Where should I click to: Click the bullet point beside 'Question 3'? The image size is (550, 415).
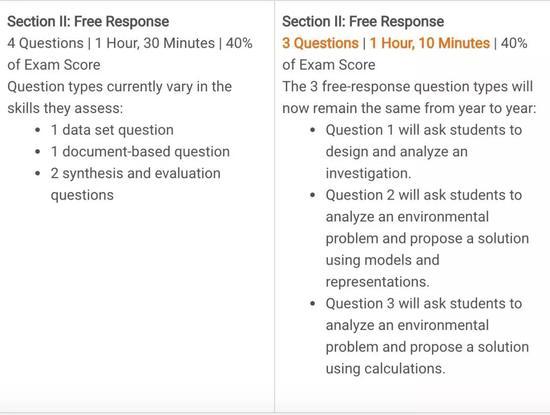313,303
